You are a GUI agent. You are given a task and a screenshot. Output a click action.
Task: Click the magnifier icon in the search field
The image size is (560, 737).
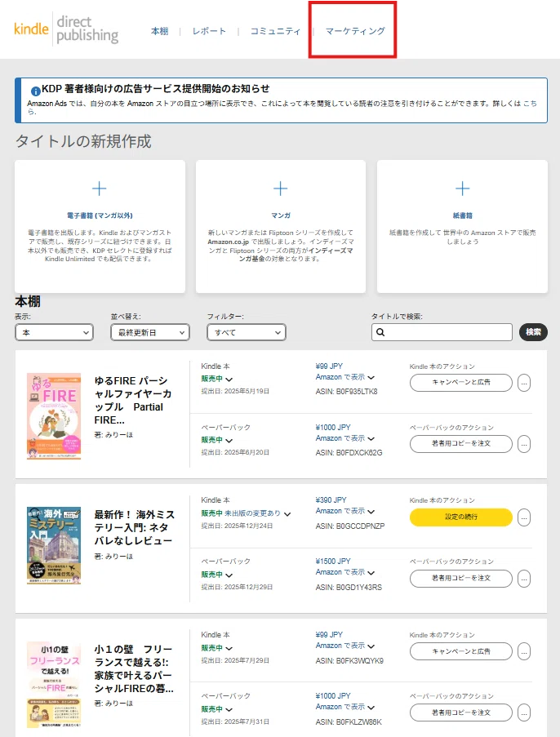point(380,332)
